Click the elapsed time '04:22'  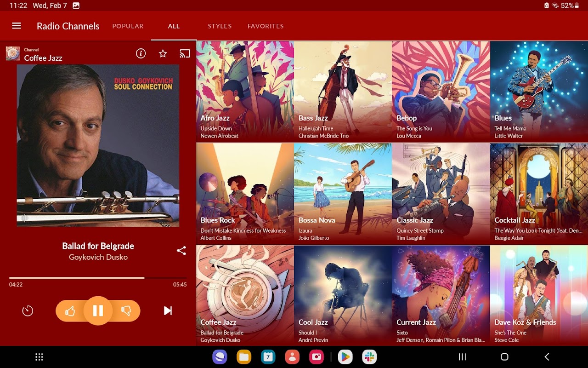point(16,285)
